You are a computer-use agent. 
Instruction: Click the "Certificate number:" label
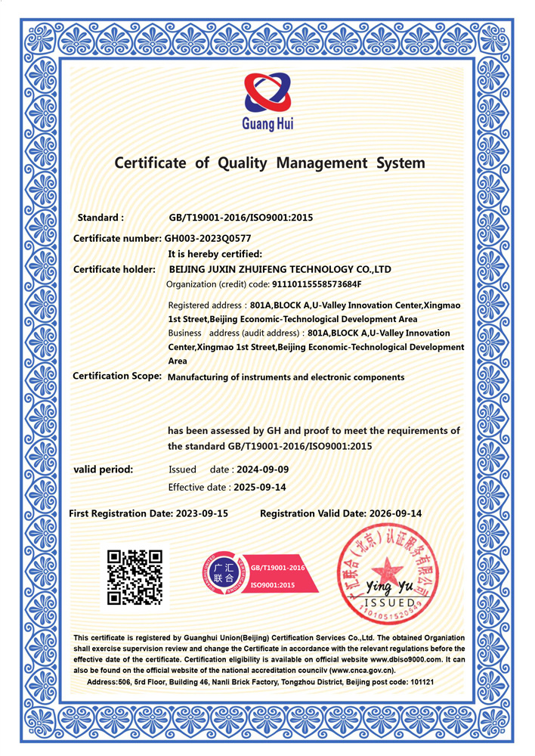[117, 238]
